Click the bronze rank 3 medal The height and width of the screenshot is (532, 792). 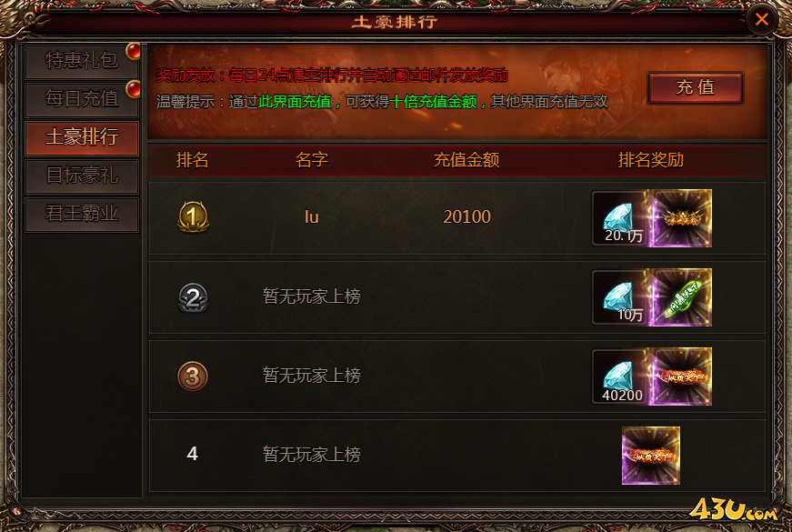tap(193, 376)
